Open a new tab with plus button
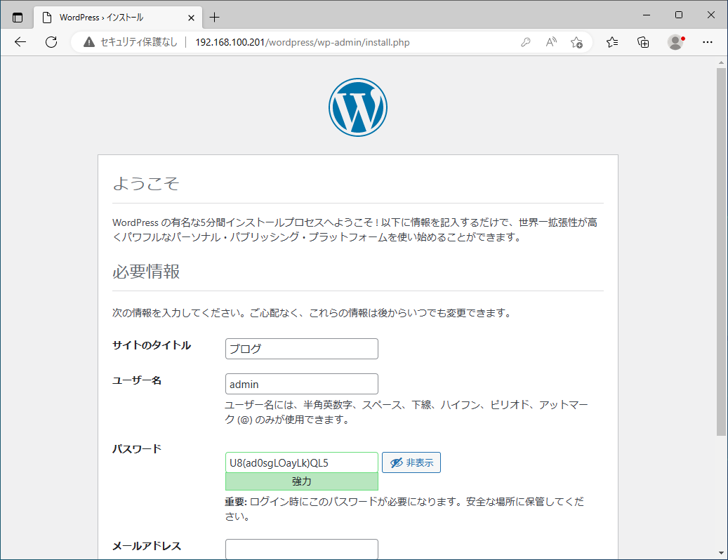This screenshot has width=728, height=560. pyautogui.click(x=215, y=17)
